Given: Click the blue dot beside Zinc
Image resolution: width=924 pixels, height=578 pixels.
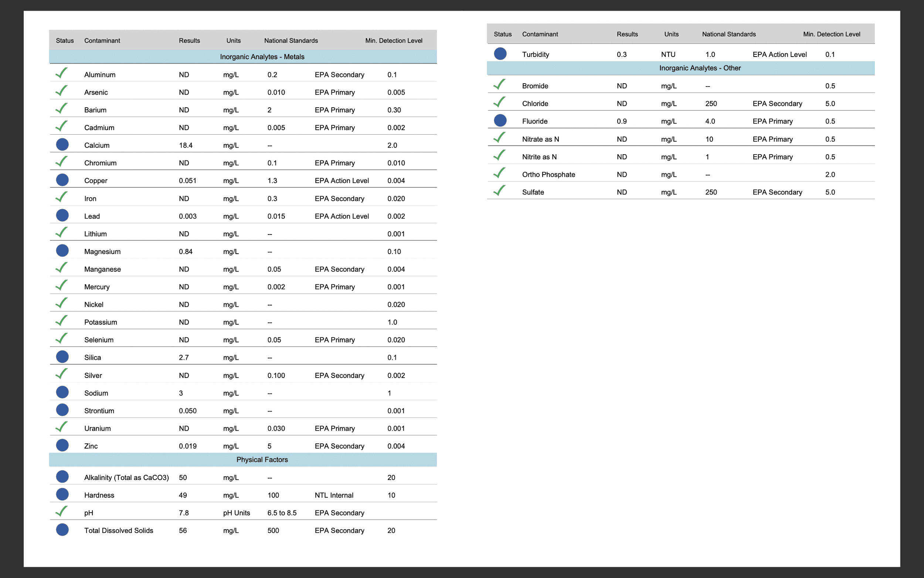Looking at the screenshot, I should pyautogui.click(x=62, y=445).
